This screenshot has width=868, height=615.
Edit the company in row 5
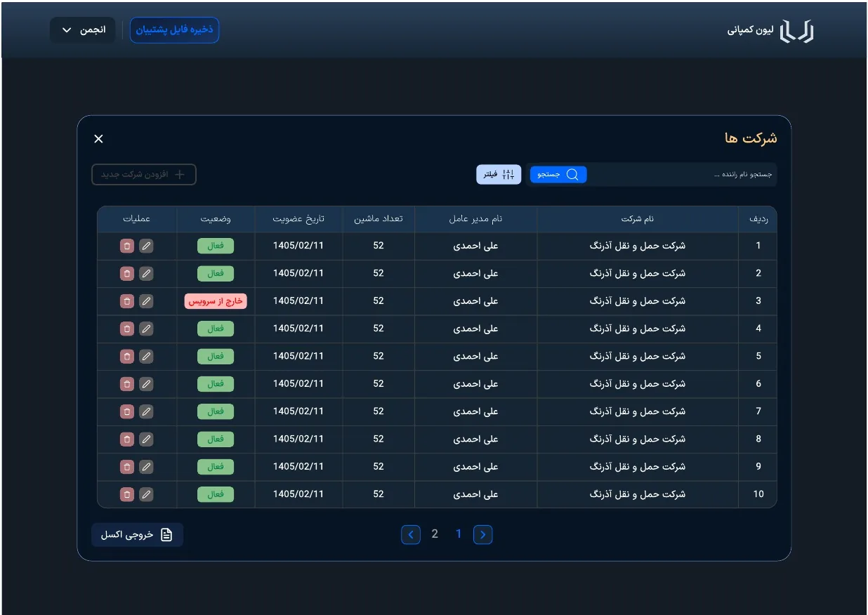pos(146,356)
